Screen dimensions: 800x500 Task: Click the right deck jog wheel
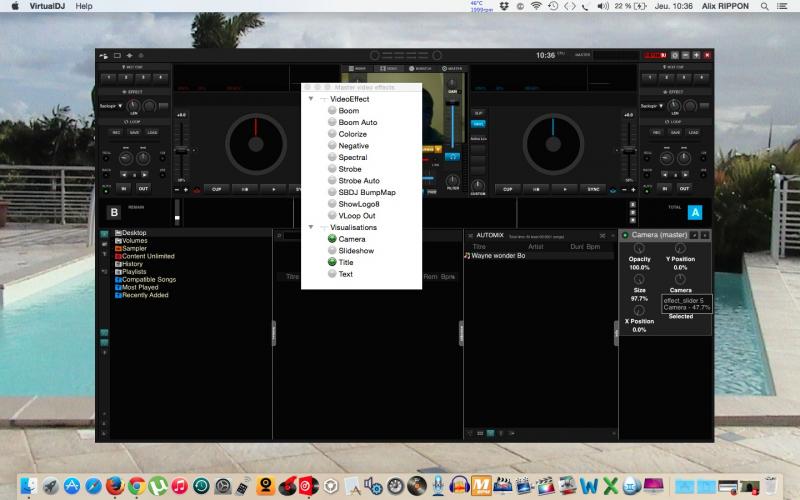pos(553,144)
